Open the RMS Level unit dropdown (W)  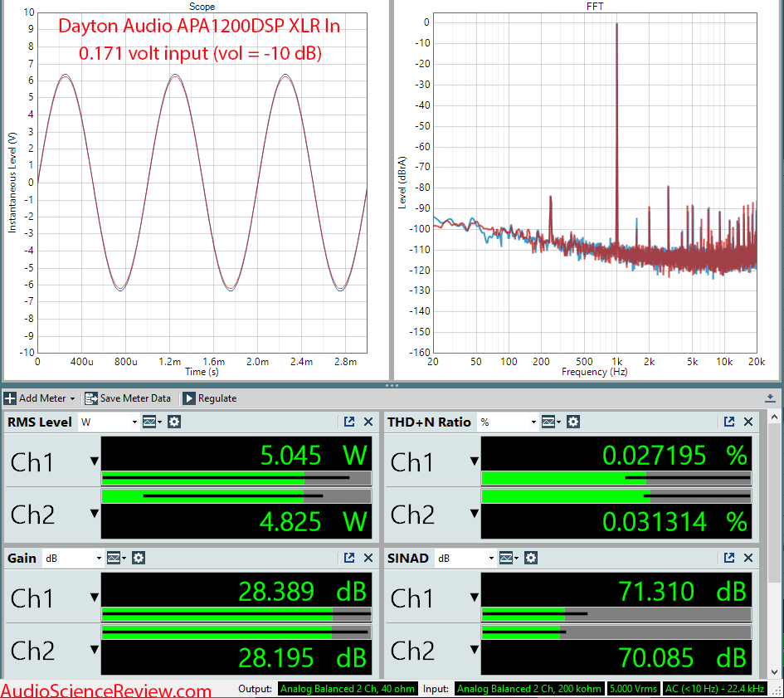[x=109, y=422]
